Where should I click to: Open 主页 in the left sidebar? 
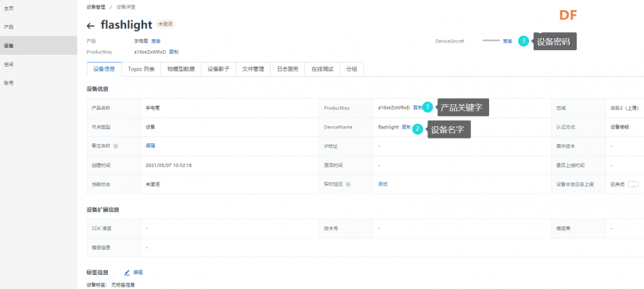(9, 8)
